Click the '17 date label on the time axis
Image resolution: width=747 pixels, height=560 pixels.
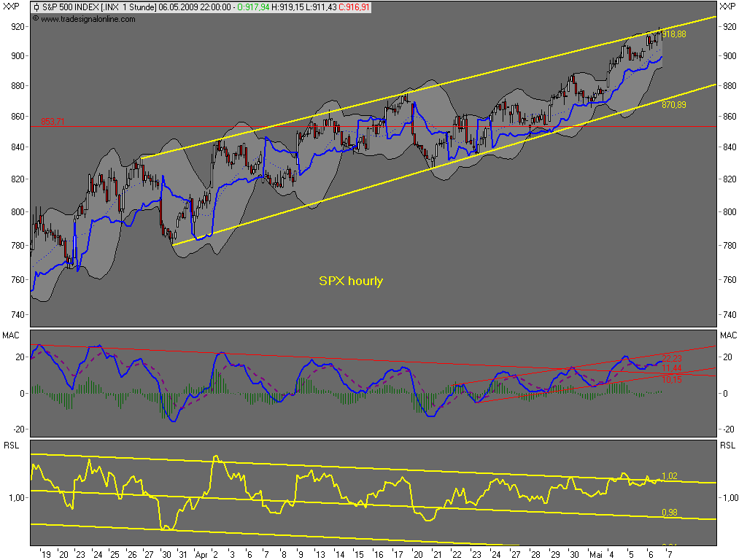point(398,555)
